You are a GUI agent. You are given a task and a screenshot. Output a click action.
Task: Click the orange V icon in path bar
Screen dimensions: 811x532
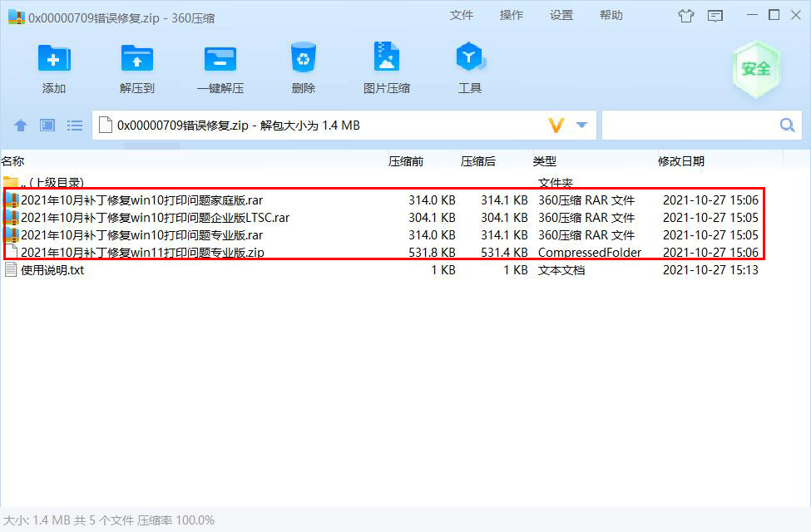click(556, 126)
